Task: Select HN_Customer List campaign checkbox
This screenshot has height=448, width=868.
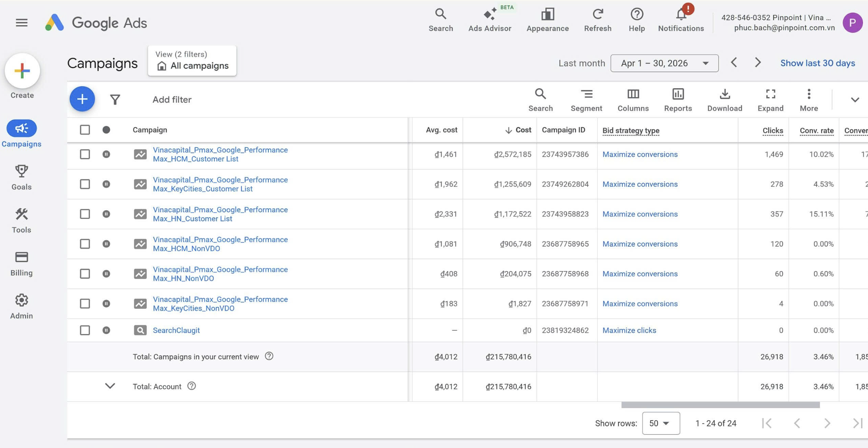Action: click(x=85, y=214)
